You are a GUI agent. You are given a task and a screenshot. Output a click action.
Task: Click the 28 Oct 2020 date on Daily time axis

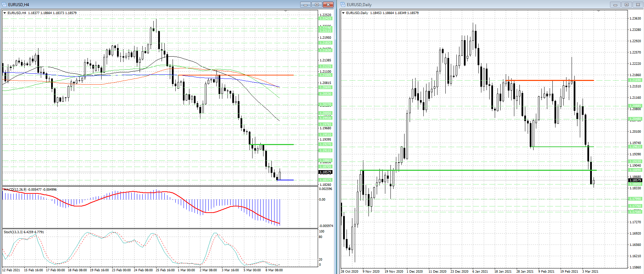point(350,272)
